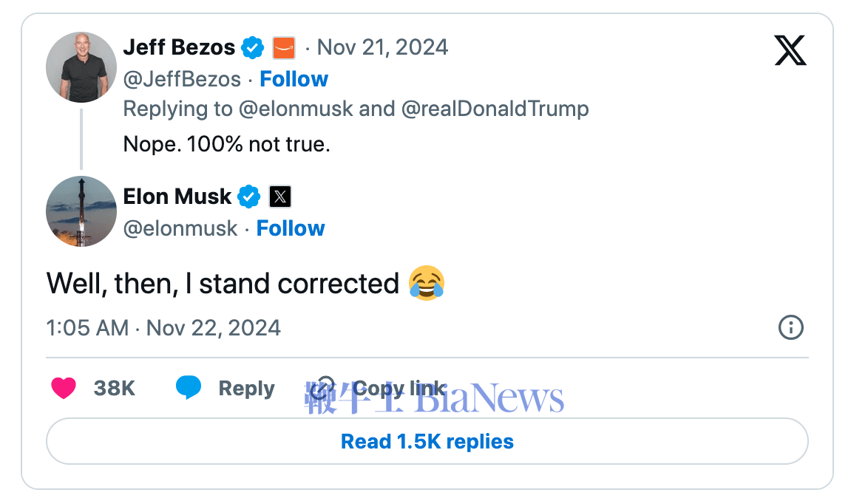This screenshot has height=498, width=868.
Task: Click the blue reply speech bubble icon
Action: pyautogui.click(x=189, y=386)
